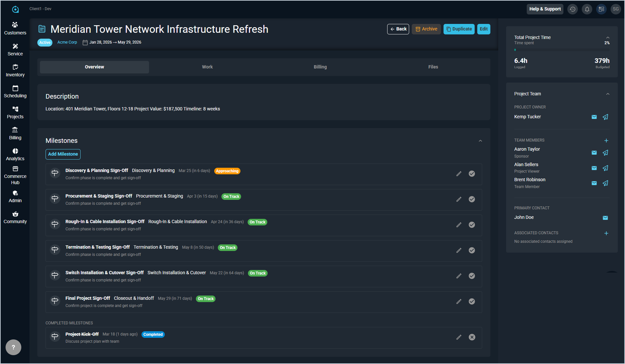Open the Inventory section in sidebar

click(15, 70)
